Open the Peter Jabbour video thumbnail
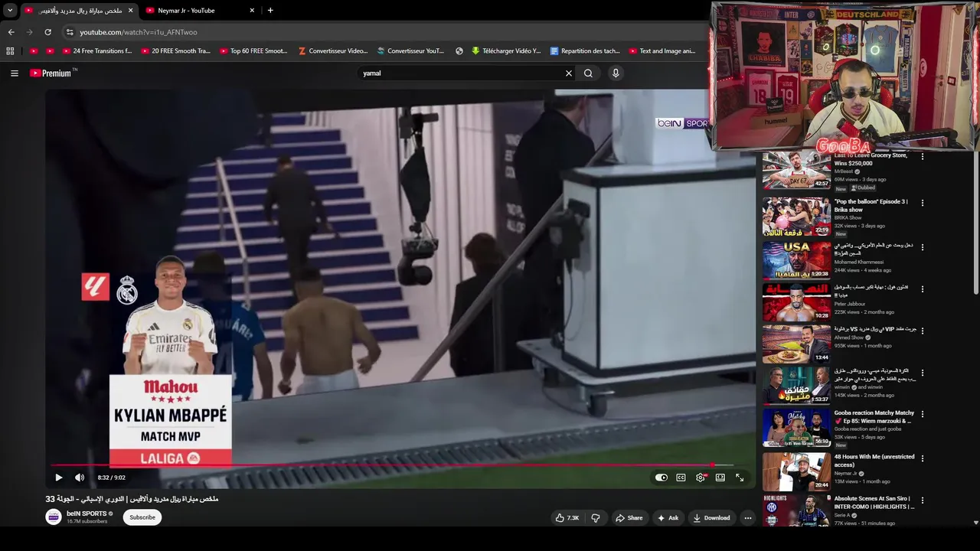980x551 pixels. click(796, 302)
